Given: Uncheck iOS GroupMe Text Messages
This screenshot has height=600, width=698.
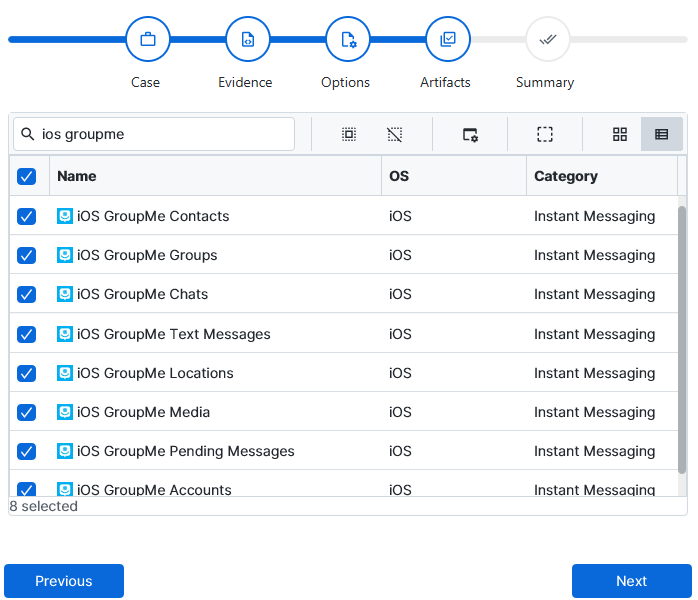Looking at the screenshot, I should (27, 334).
